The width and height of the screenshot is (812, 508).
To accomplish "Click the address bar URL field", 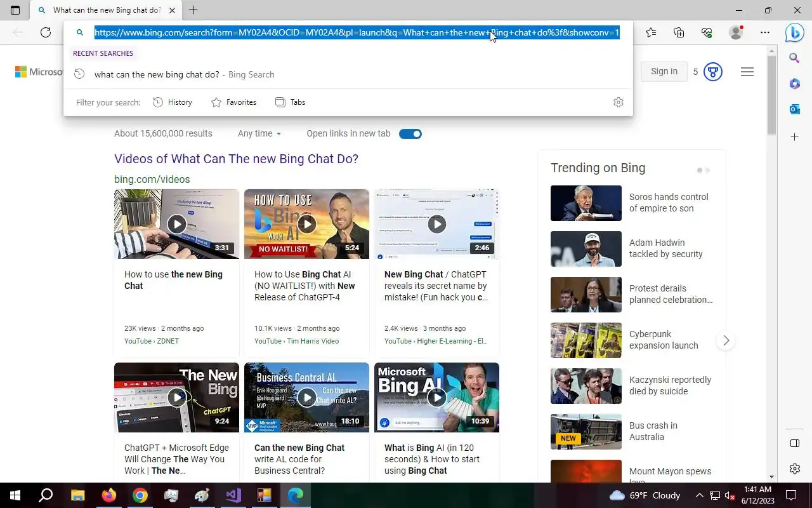I will click(x=357, y=32).
